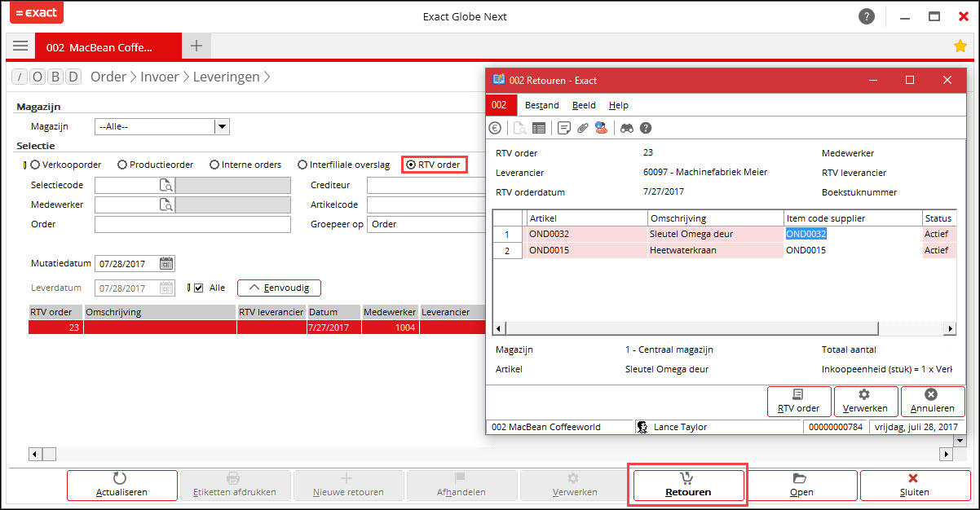This screenshot has width=980, height=510.
Task: Click right arrow of main window horizontal scrollbar
Action: [x=946, y=454]
